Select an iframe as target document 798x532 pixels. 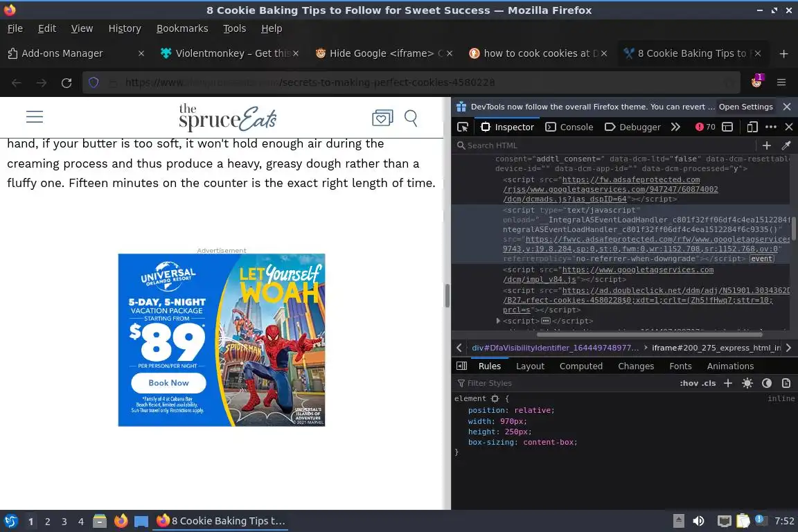728,127
